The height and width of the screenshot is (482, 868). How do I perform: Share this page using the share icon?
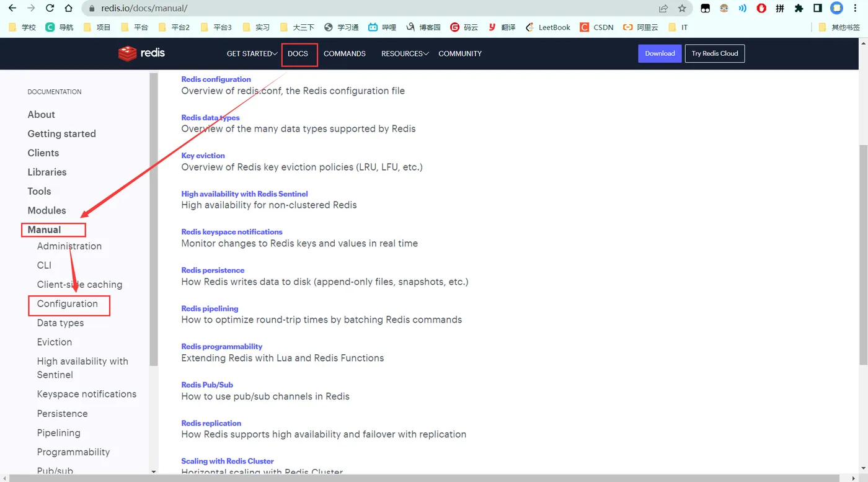(663, 9)
